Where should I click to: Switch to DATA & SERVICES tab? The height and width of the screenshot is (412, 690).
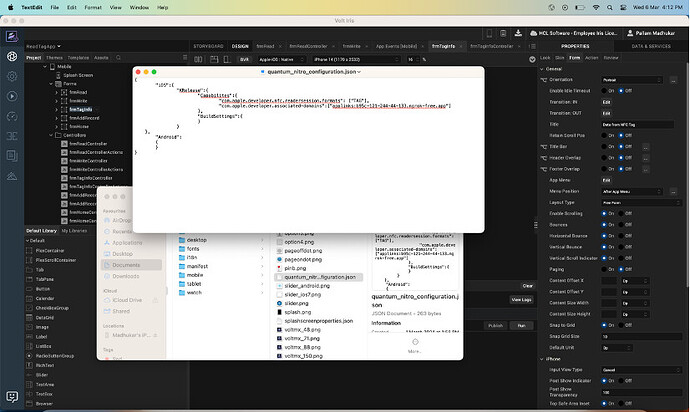pyautogui.click(x=651, y=46)
